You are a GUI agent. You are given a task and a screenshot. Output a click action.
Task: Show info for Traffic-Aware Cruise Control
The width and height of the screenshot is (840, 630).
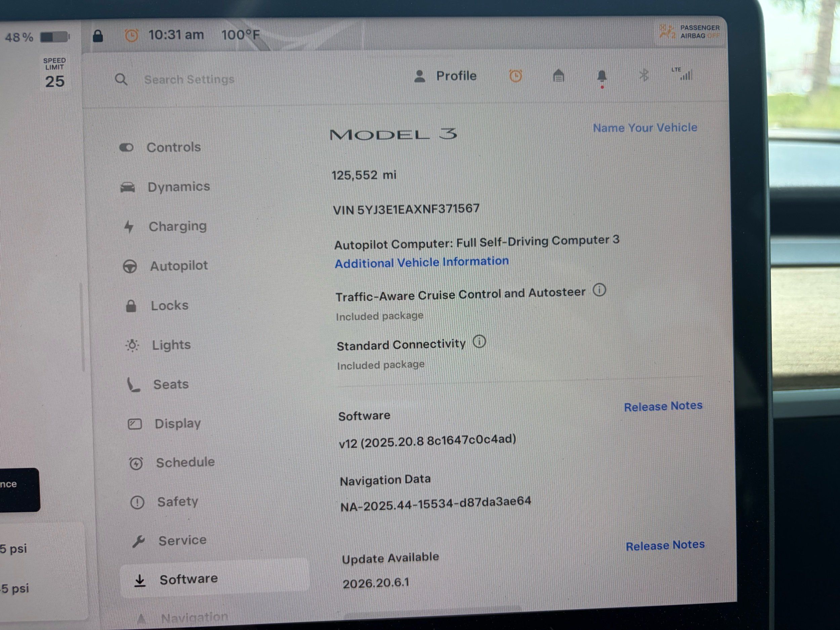(x=599, y=290)
